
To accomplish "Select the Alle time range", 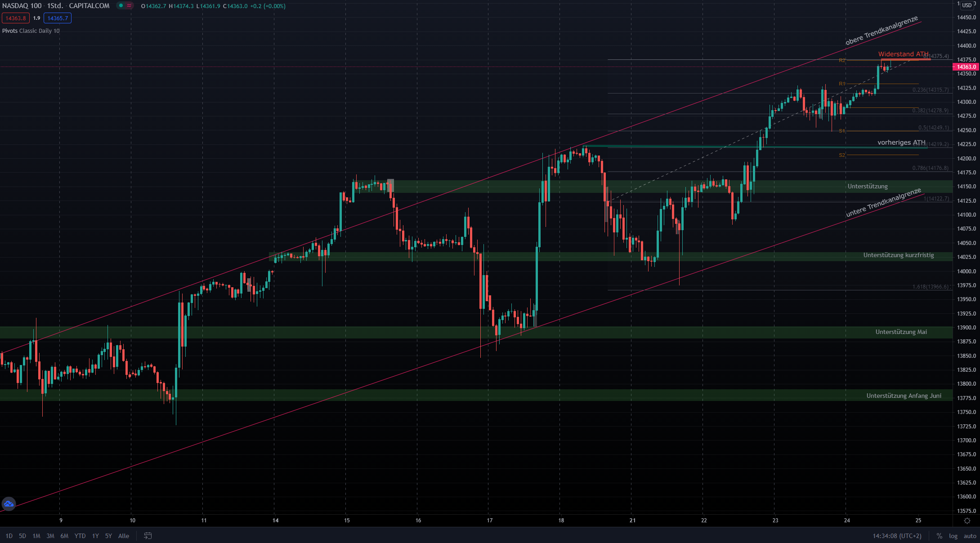I will coord(123,536).
